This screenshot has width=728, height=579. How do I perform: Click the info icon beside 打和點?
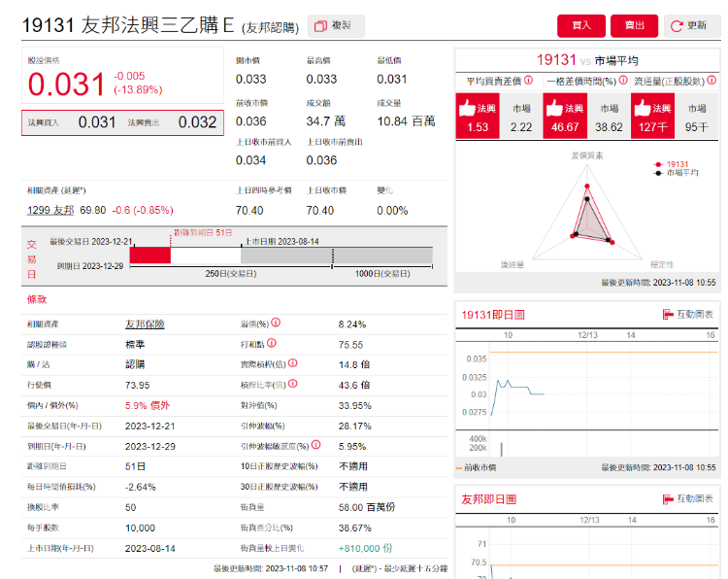click(x=272, y=343)
